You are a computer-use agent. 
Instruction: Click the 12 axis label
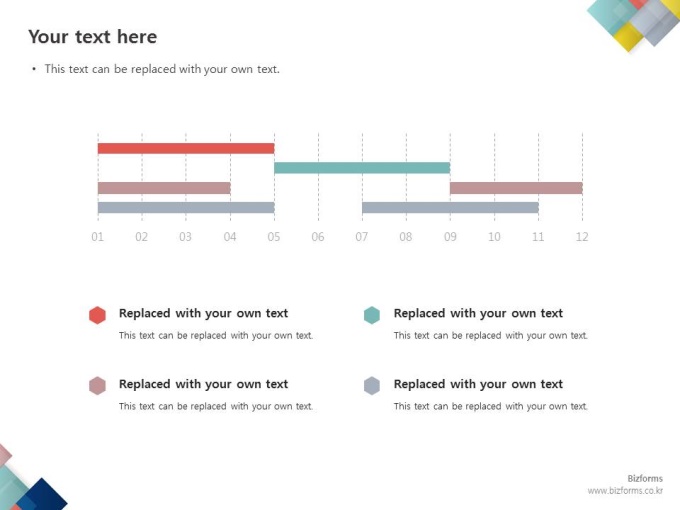[582, 237]
